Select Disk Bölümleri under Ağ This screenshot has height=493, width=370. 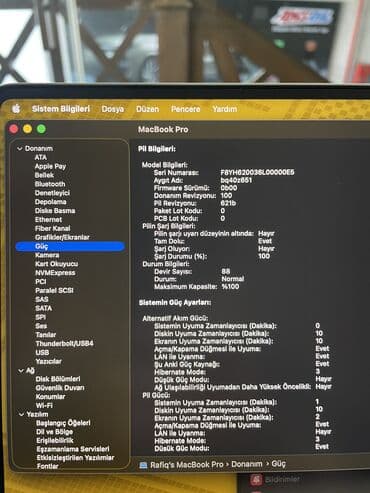click(x=58, y=379)
